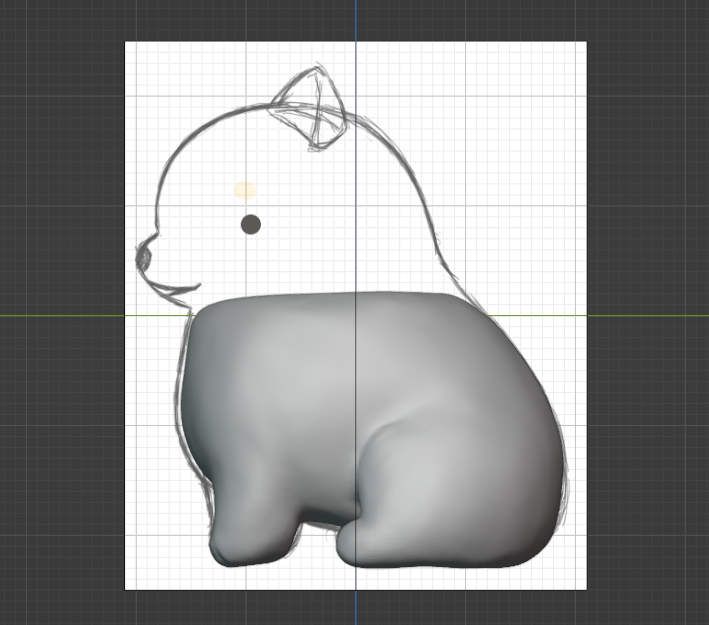Select the sketched ear on the reference image
This screenshot has width=709, height=625.
tap(311, 109)
